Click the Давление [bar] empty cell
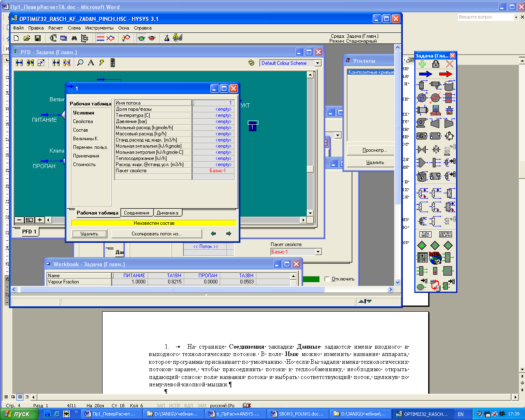525x420 pixels. 213,121
